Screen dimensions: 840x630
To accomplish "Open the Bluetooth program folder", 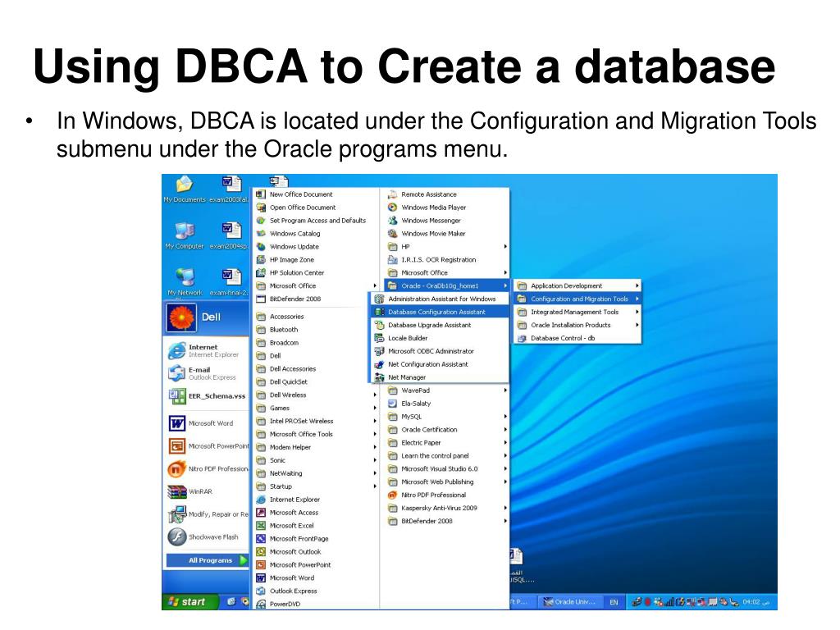I will click(316, 330).
